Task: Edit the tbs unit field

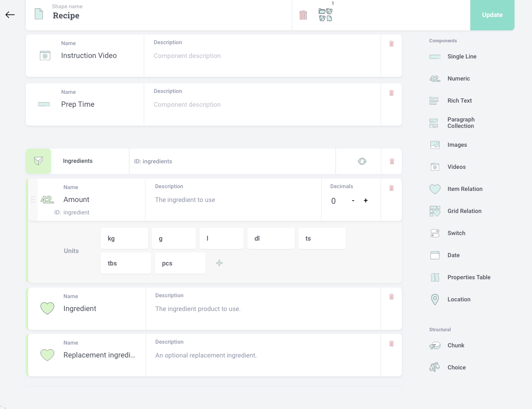Action: [x=126, y=263]
